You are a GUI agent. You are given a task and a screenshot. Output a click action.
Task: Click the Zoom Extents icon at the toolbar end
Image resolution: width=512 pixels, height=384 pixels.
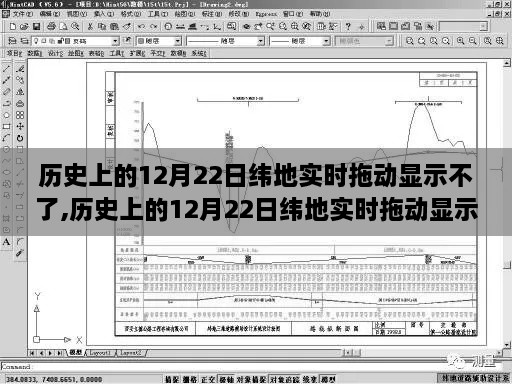click(500, 41)
